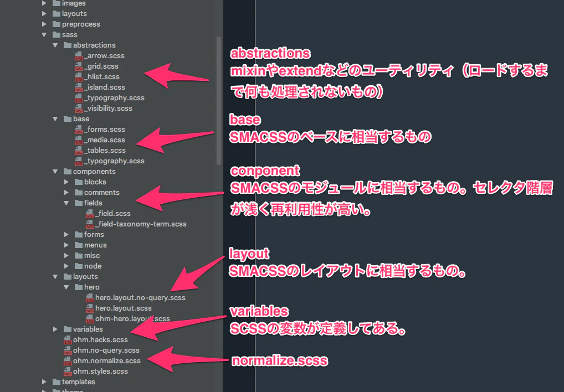Expand the misc folder arrow
Viewport: 564px width, 392px height.
coord(66,255)
